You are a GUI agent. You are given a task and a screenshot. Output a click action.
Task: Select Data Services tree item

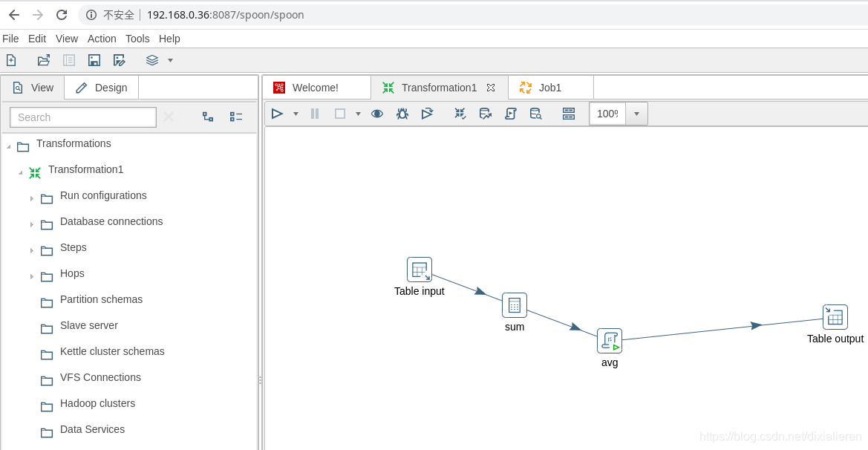coord(93,429)
